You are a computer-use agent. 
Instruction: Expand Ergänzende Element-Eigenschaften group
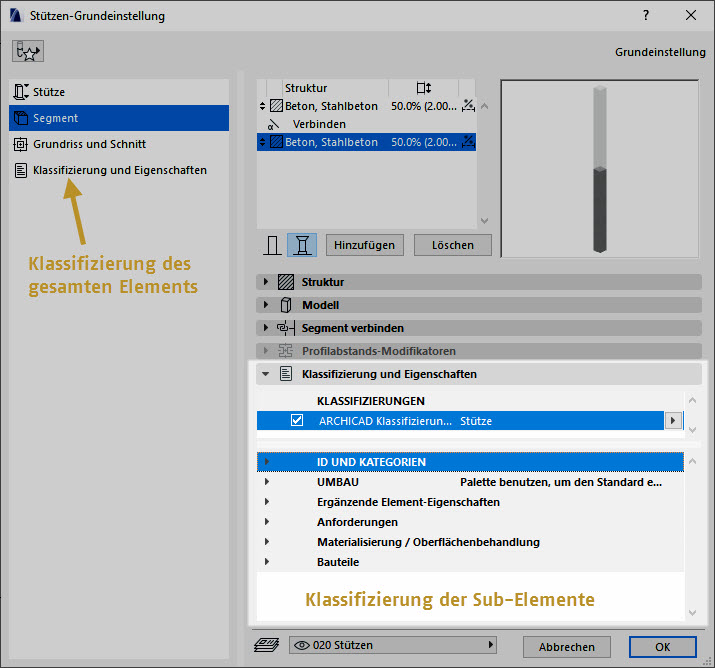coord(267,502)
